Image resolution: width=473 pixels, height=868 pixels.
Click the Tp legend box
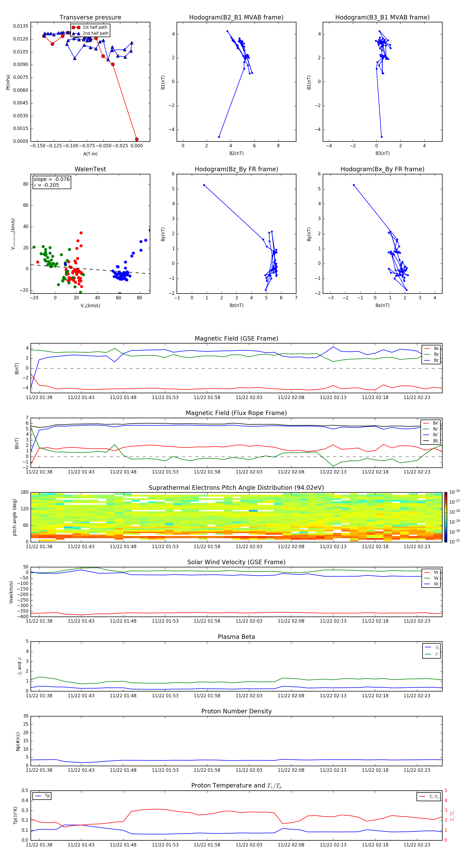pos(42,796)
